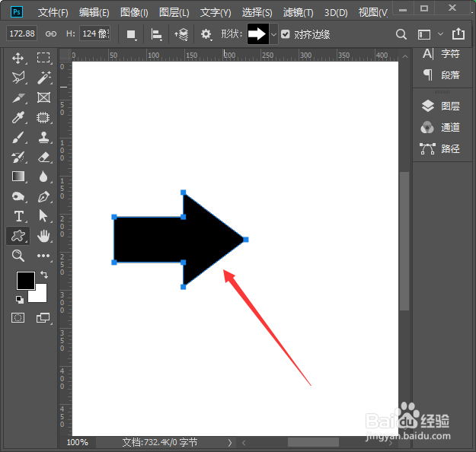This screenshot has height=452, width=476.
Task: Click the horizontal scrollbar thumb
Action: point(313,442)
